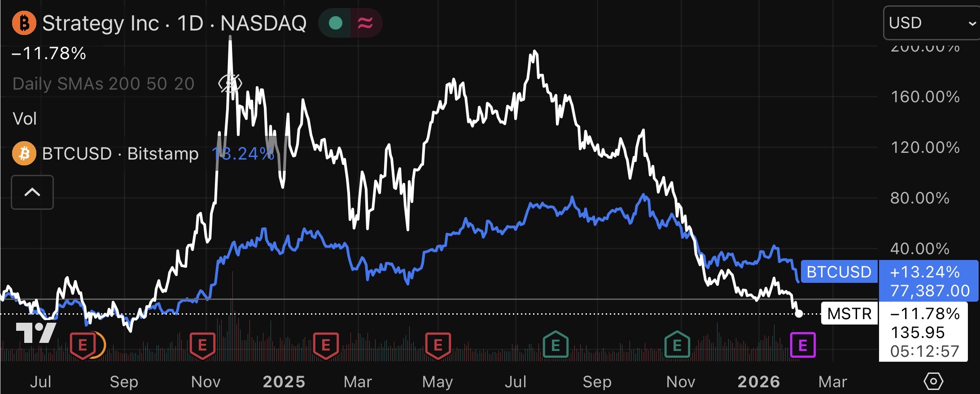Click the 160.00% price scale label
980x394 pixels.
tap(925, 97)
